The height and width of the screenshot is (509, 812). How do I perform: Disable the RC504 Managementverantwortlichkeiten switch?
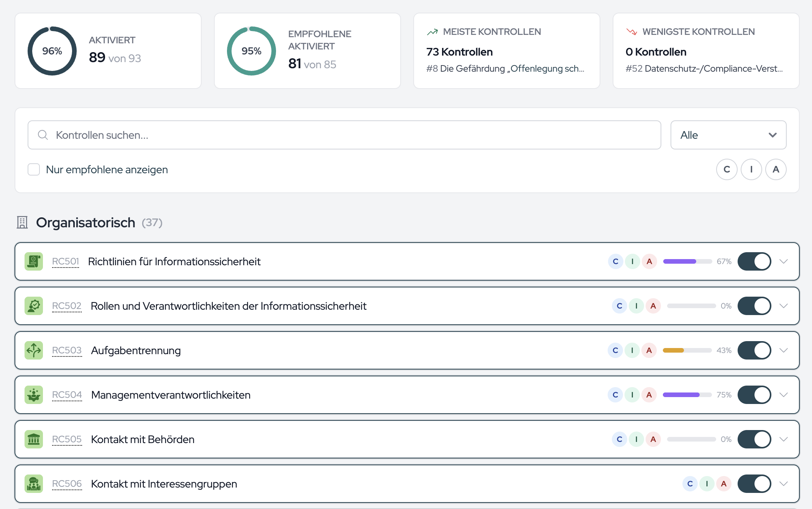[x=754, y=395]
